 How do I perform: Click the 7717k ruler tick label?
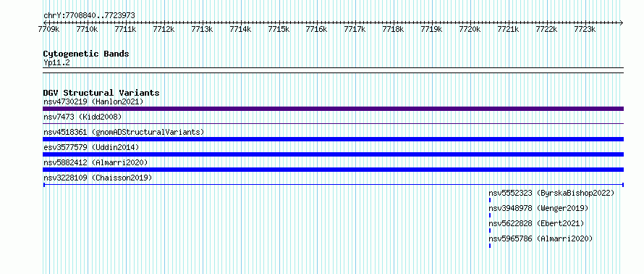(355, 29)
